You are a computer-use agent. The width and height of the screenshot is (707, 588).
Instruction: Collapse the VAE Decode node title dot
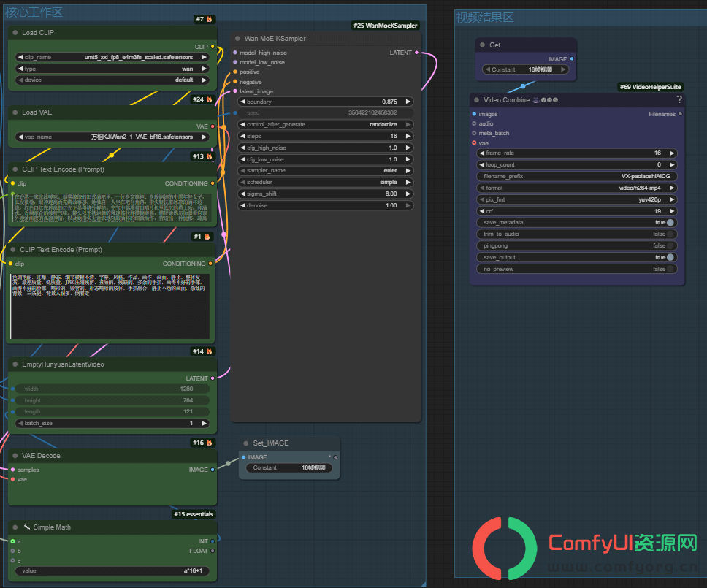(15, 456)
